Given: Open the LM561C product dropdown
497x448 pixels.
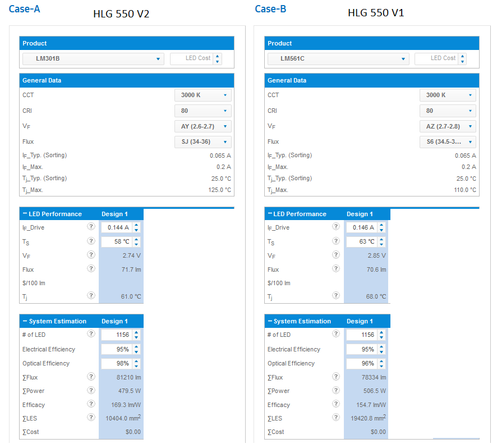Looking at the screenshot, I should pos(338,59).
